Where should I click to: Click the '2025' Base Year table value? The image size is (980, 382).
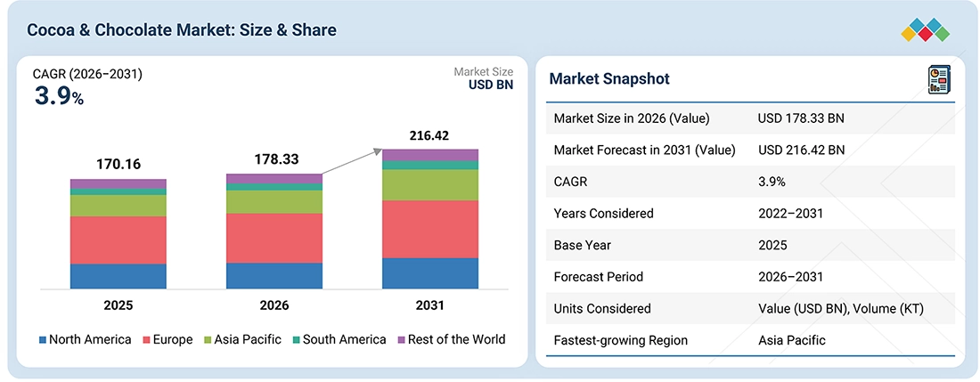point(772,245)
